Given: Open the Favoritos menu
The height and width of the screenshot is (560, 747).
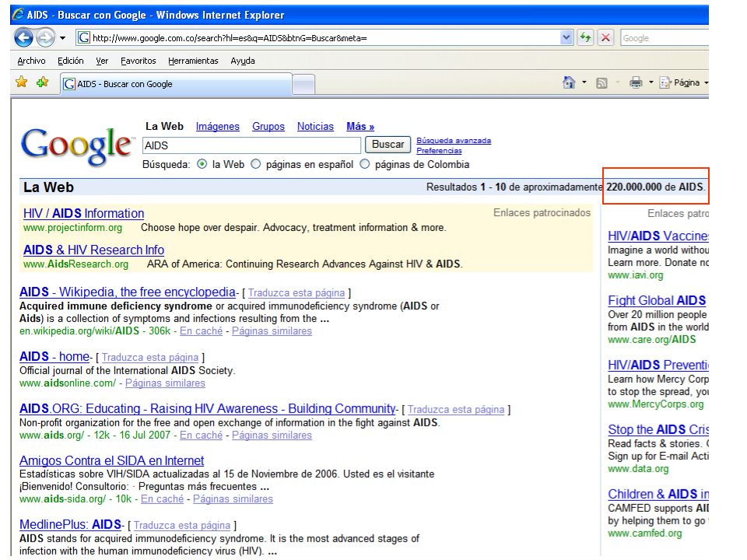Looking at the screenshot, I should 139,61.
